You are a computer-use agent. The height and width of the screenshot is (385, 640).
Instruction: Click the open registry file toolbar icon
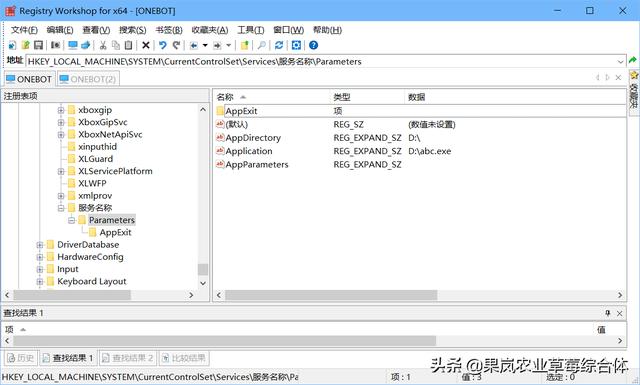(25, 45)
